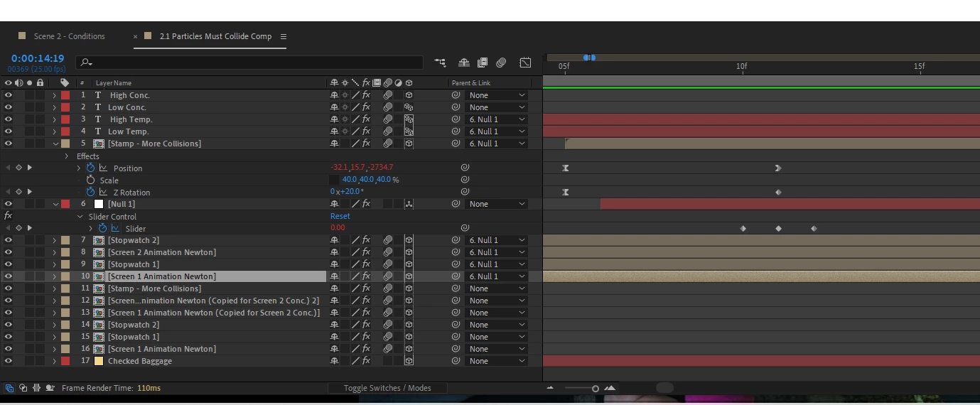Include Position in graph editor set

coord(103,168)
